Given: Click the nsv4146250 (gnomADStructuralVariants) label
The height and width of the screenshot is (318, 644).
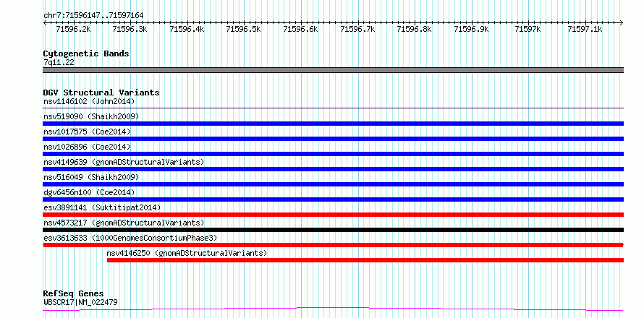Looking at the screenshot, I should tap(187, 253).
